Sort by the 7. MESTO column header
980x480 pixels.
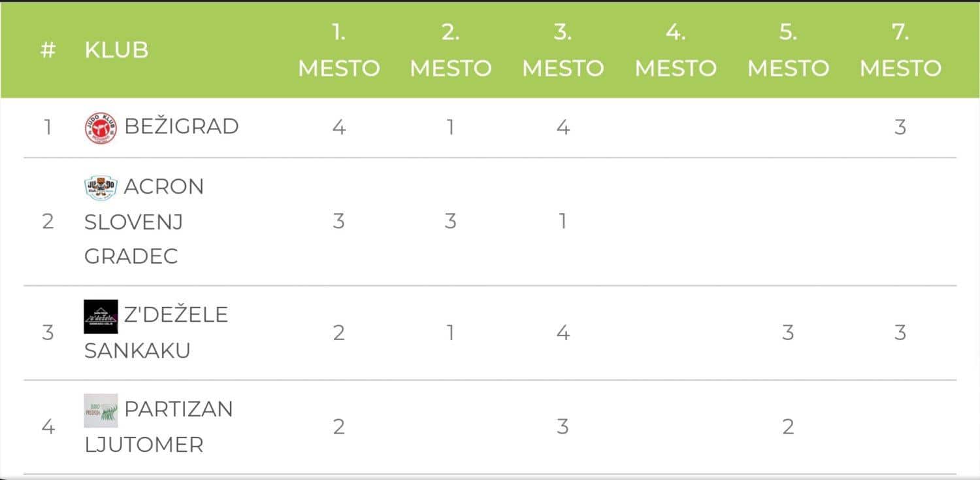coord(900,50)
